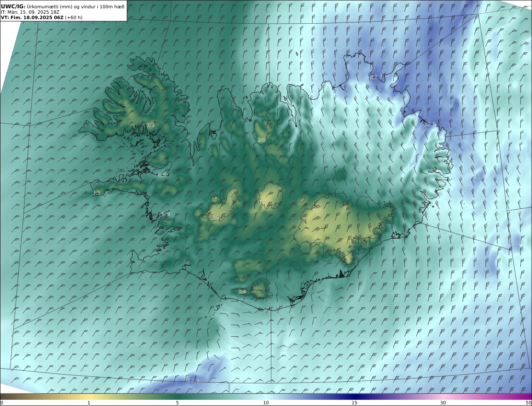532x406 pixels.
Task: Click the 2.6 value label on the map
Action: (215, 218)
